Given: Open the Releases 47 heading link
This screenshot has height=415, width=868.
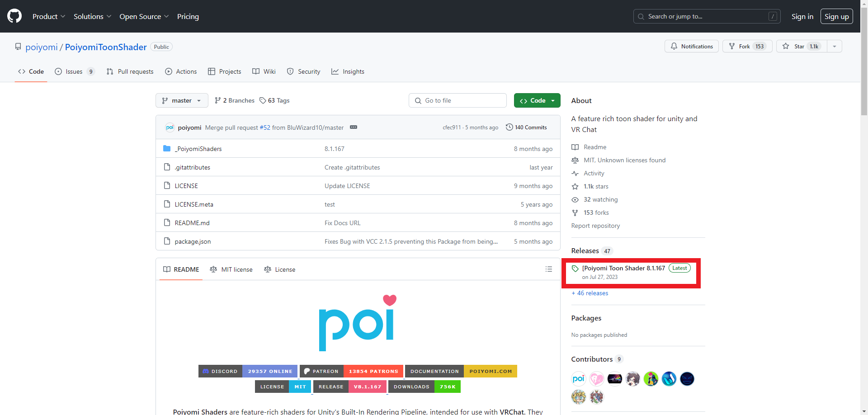Looking at the screenshot, I should 592,251.
